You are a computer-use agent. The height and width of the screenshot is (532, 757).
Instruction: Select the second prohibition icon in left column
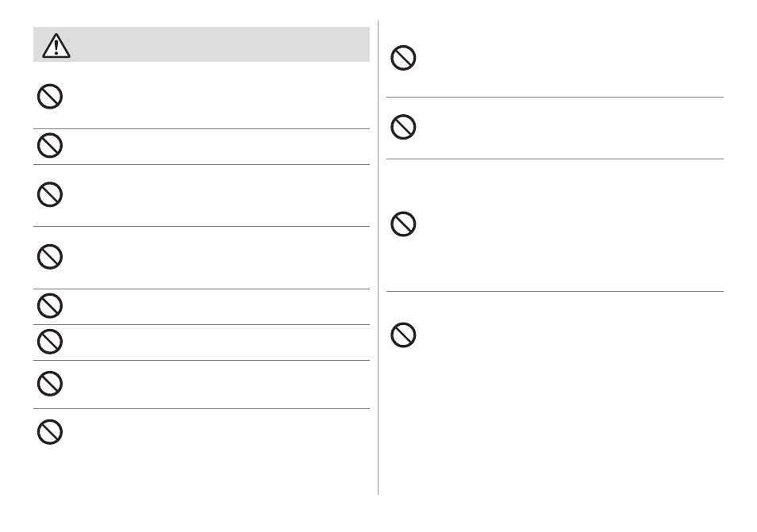[50, 145]
